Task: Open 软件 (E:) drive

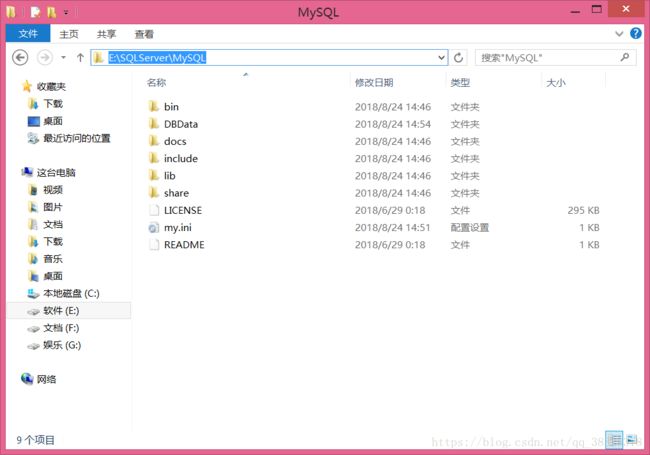Action: tap(61, 311)
